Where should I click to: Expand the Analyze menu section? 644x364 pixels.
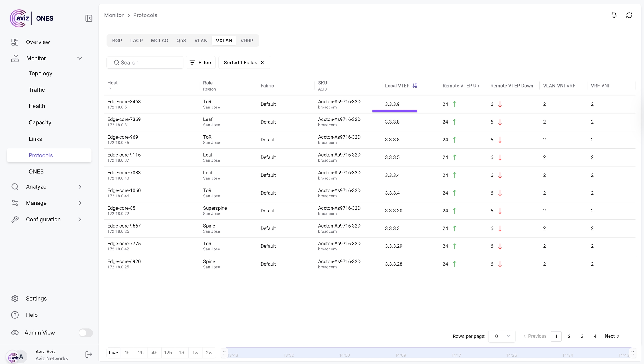[80, 187]
